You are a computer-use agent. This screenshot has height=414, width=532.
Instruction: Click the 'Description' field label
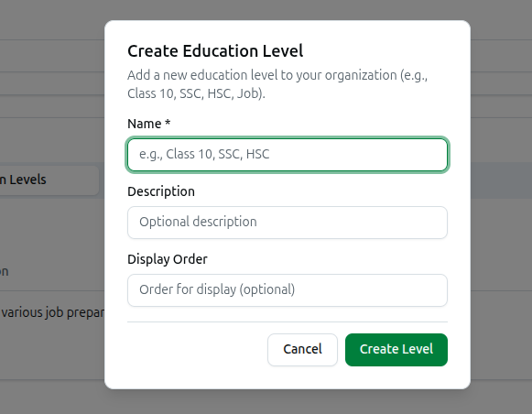(161, 191)
